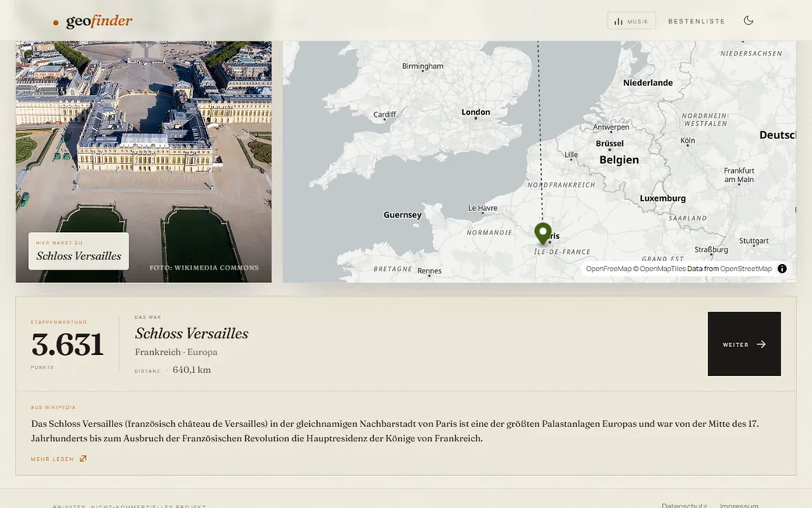Click 'Frankreich · Europa' subtitle
The height and width of the screenshot is (508, 812).
point(176,352)
